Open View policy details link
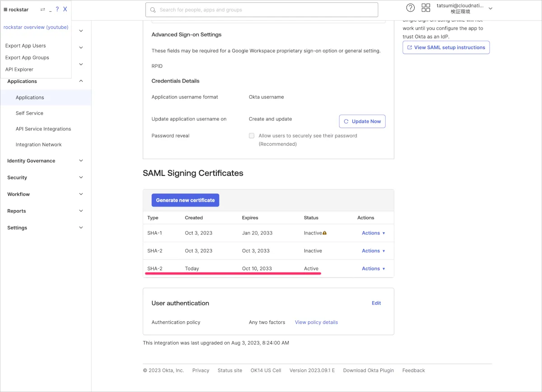Image resolution: width=542 pixels, height=392 pixels. 316,322
